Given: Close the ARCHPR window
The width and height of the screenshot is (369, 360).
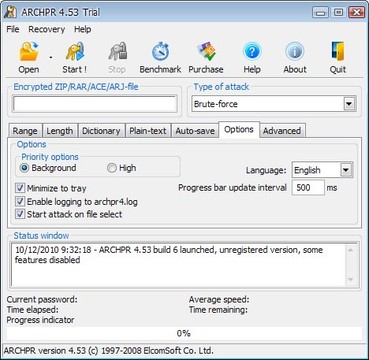Looking at the screenshot, I should (356, 13).
